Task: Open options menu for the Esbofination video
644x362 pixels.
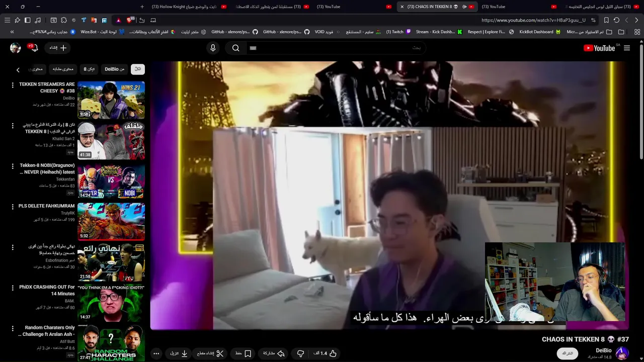Action: click(x=13, y=247)
